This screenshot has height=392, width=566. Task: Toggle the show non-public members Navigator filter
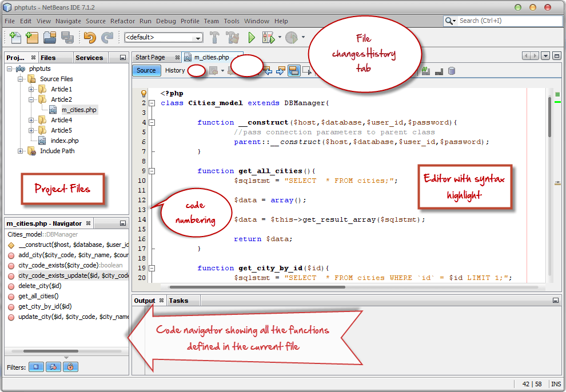tap(71, 367)
